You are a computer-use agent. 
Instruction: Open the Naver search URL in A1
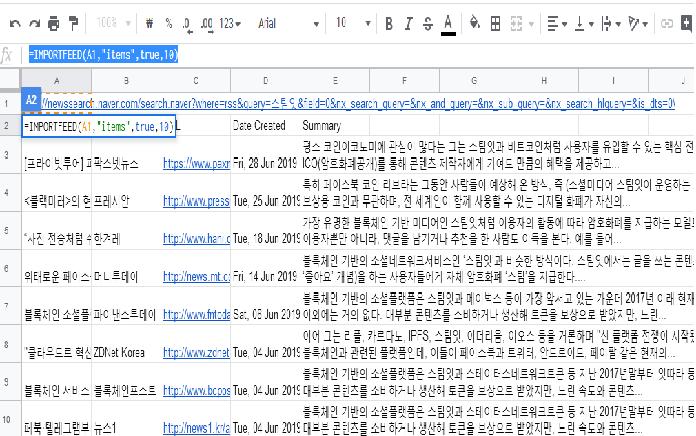(358, 104)
